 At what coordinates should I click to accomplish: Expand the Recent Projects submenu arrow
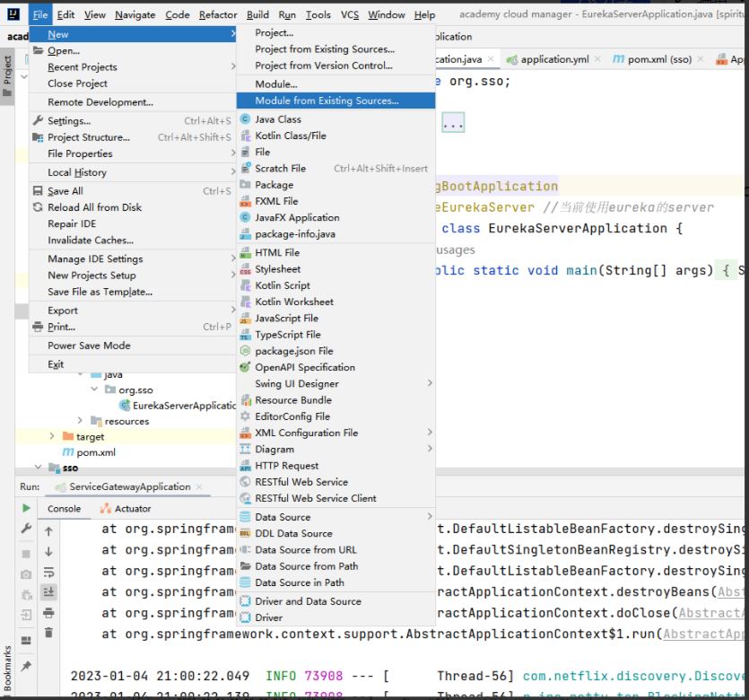click(x=233, y=66)
